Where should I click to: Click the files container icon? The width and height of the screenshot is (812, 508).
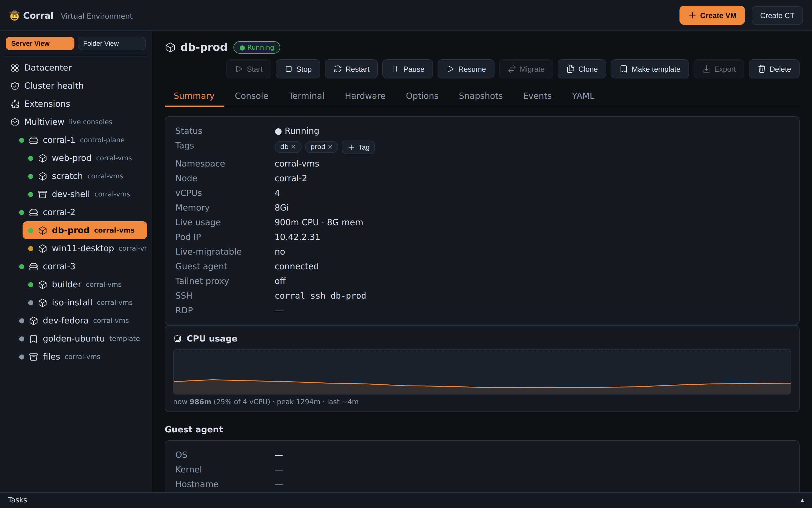(x=34, y=357)
